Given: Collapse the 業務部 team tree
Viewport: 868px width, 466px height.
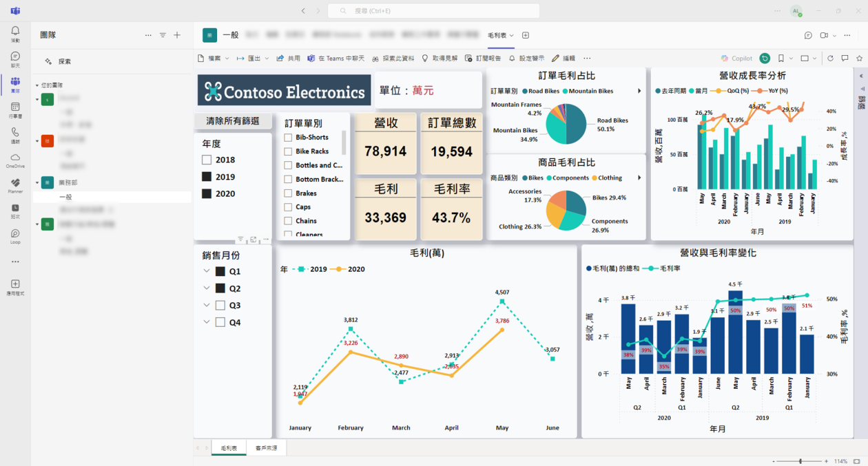Looking at the screenshot, I should tap(37, 182).
